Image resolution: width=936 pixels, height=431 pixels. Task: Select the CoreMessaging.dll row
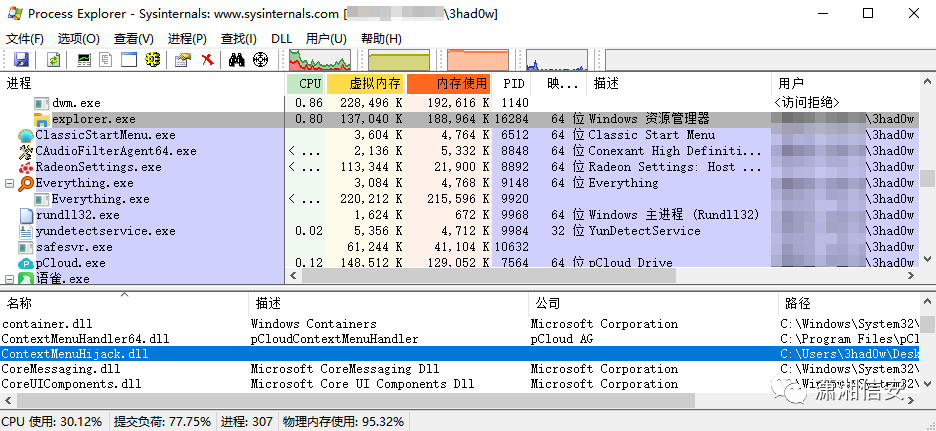460,369
